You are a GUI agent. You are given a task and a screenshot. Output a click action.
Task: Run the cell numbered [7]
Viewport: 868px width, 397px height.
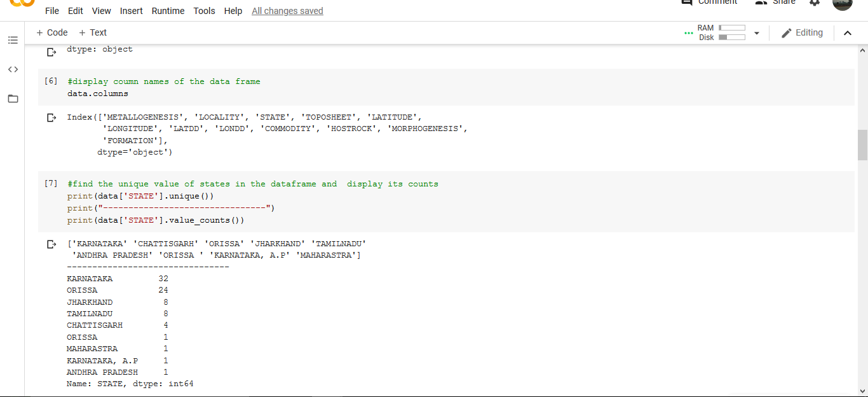(x=50, y=183)
